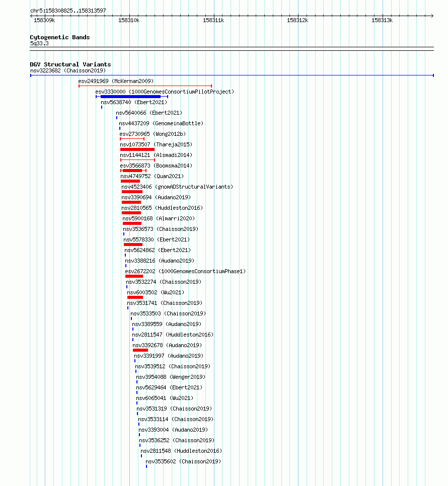Click the thin red bar under nsv1144121
This screenshot has height=486, width=448.
point(137,160)
